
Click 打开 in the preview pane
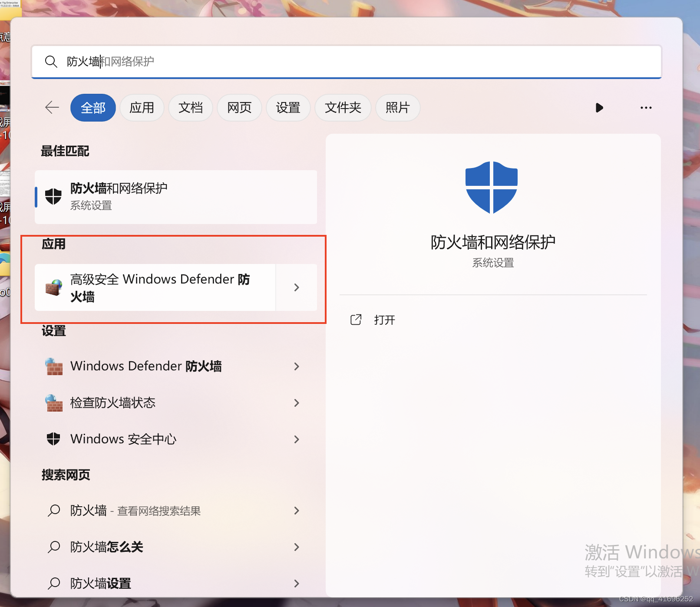(x=384, y=320)
